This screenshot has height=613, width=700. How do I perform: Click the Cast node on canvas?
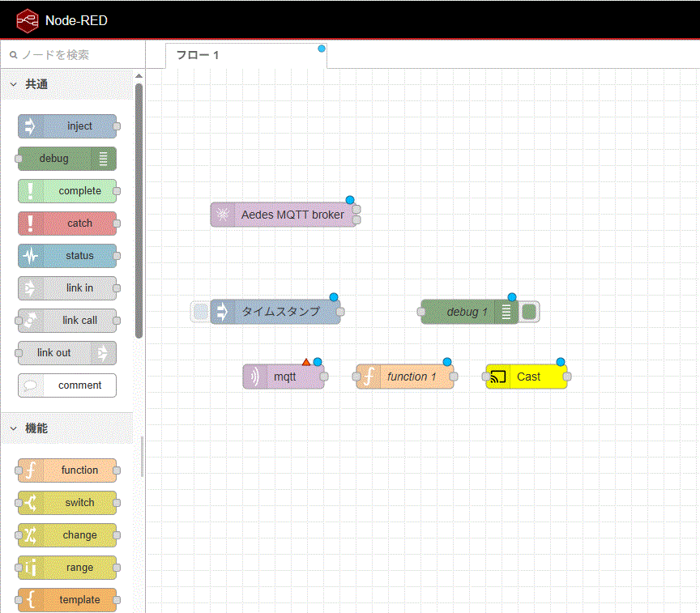pyautogui.click(x=527, y=377)
